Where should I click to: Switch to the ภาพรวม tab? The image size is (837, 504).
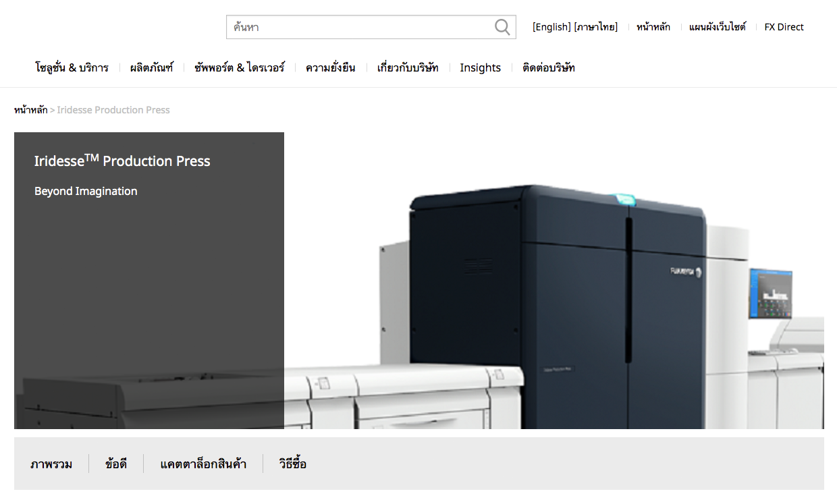pyautogui.click(x=51, y=464)
